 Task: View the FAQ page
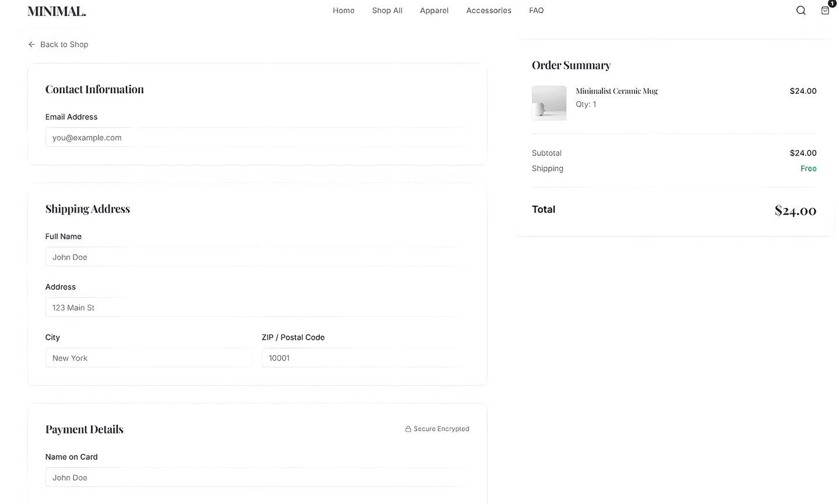point(536,10)
